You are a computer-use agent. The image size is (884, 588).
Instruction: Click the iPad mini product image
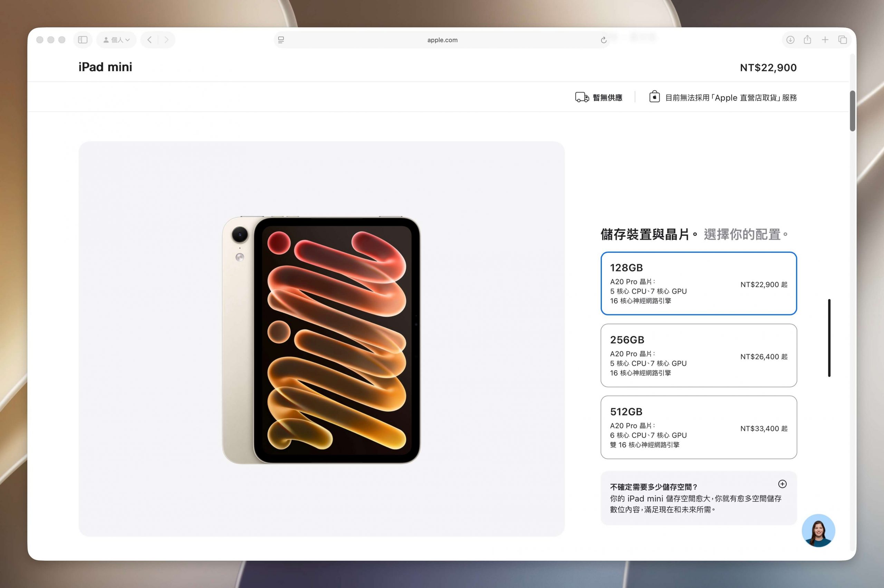pos(321,340)
